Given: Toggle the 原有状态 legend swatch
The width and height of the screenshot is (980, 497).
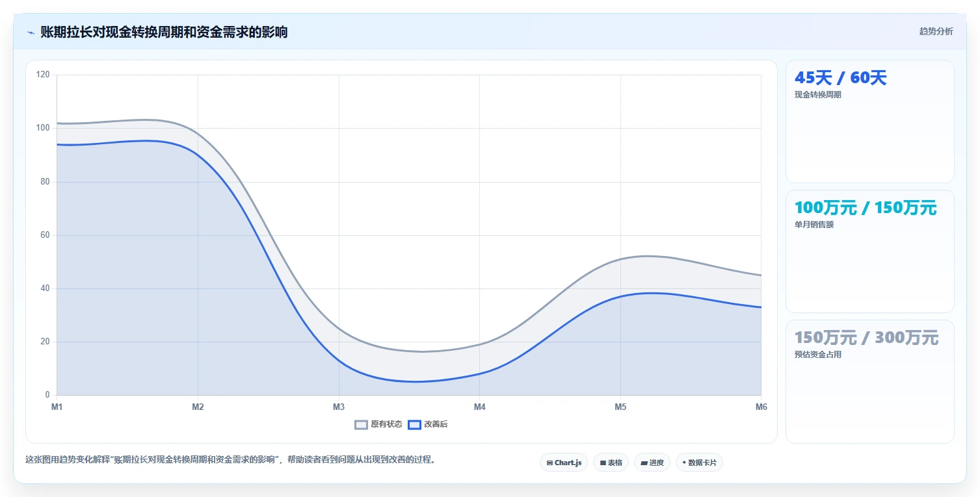Looking at the screenshot, I should pyautogui.click(x=361, y=425).
